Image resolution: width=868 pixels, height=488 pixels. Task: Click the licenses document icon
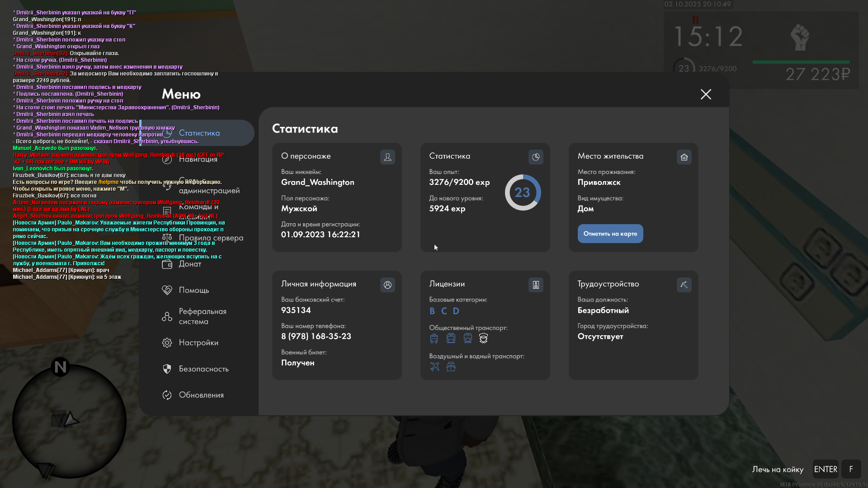[x=536, y=285]
